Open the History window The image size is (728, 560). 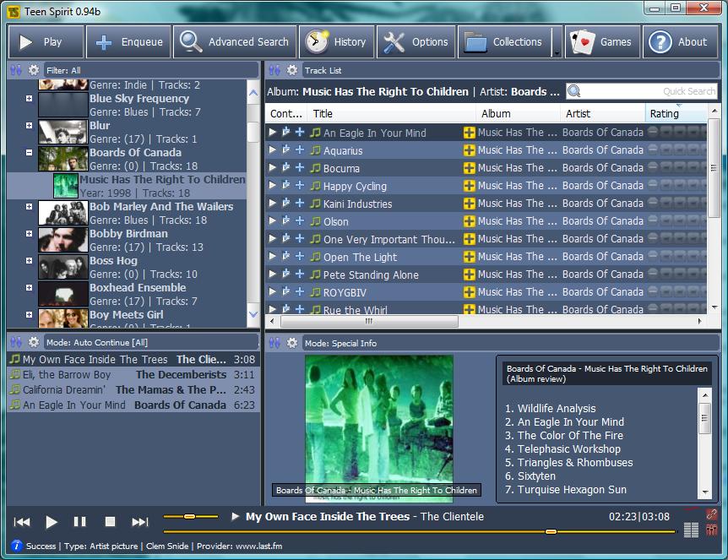(x=336, y=42)
